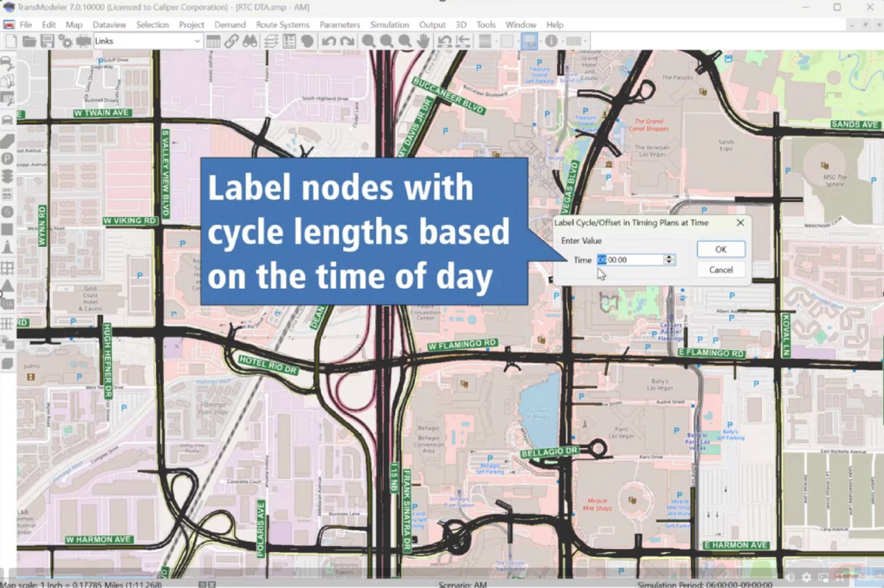
Task: Open the video player settings gear
Action: (x=807, y=577)
